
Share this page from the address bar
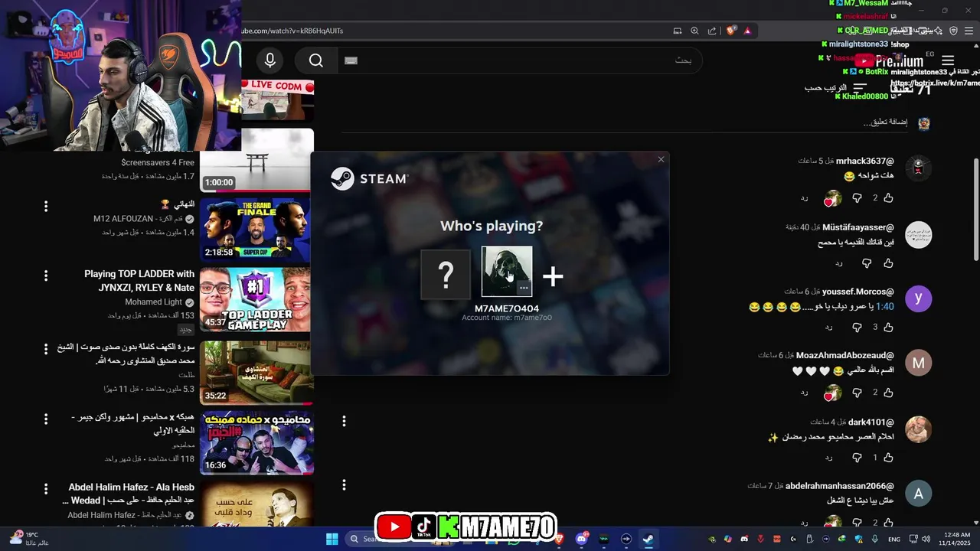pyautogui.click(x=712, y=31)
